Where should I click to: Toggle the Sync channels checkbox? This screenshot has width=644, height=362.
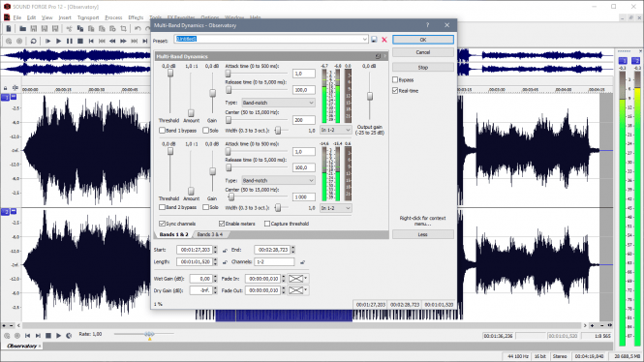(x=162, y=224)
